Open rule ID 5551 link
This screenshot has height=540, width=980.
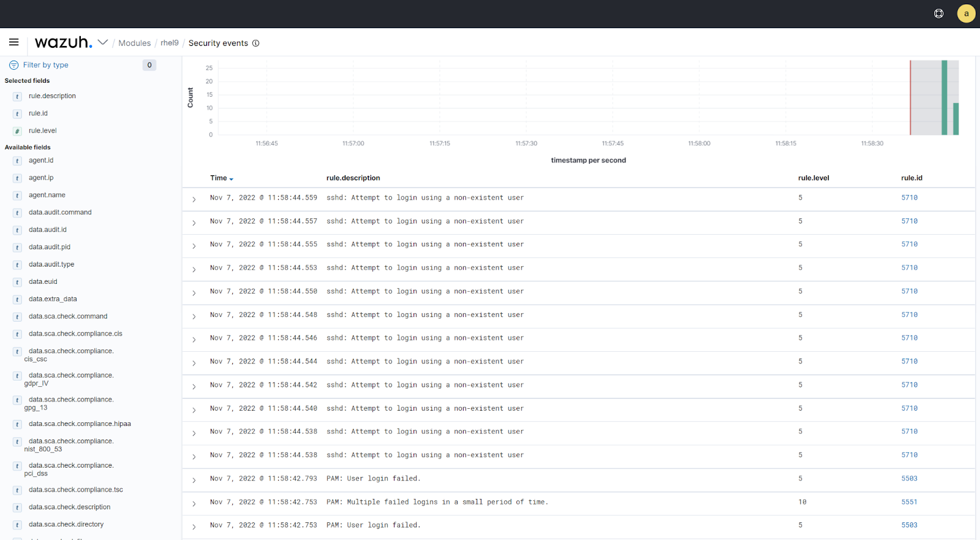(909, 502)
